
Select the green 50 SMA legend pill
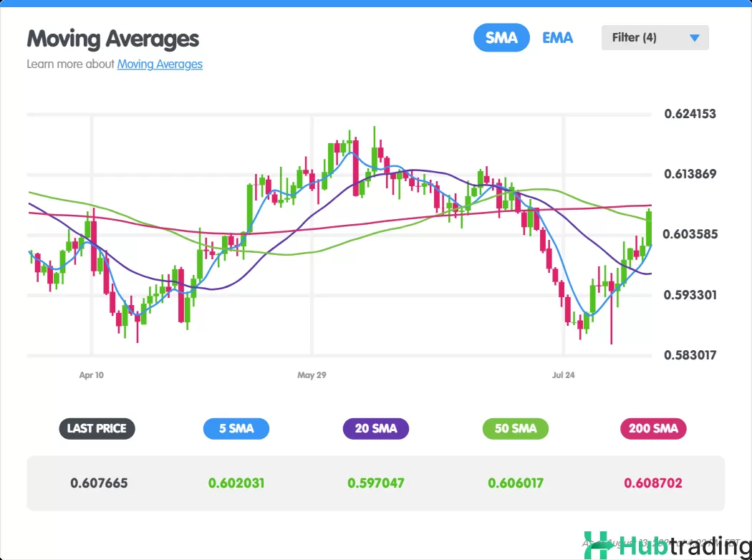point(515,429)
